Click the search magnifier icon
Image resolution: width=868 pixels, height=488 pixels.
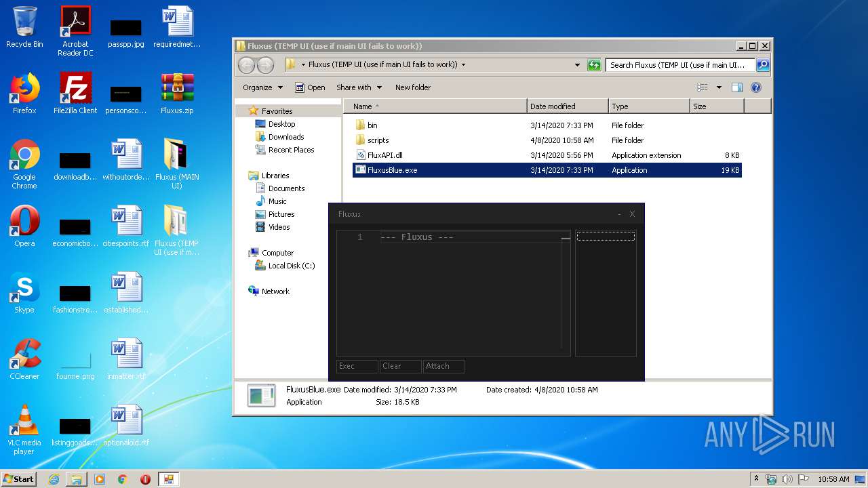763,65
